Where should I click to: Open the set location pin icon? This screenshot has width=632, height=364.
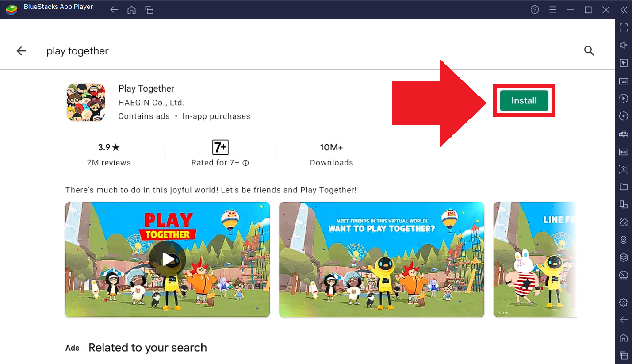[624, 240]
